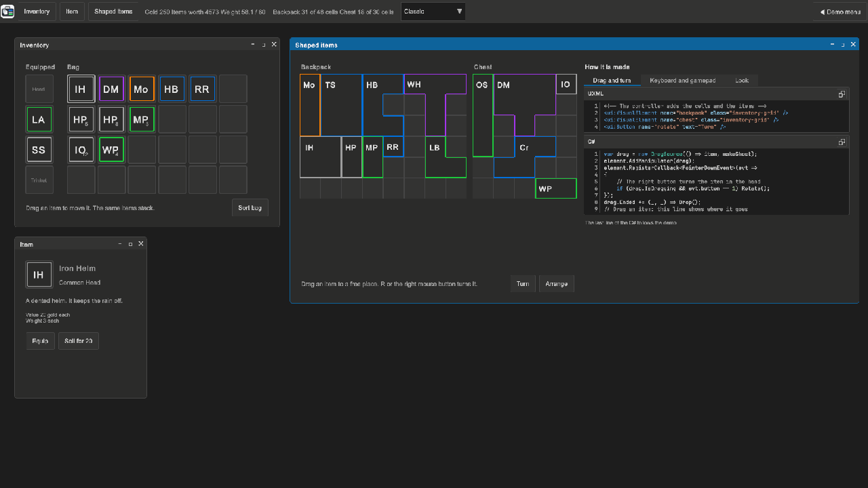Open the Classic theme dropdown
This screenshot has width=868, height=488.
point(433,12)
